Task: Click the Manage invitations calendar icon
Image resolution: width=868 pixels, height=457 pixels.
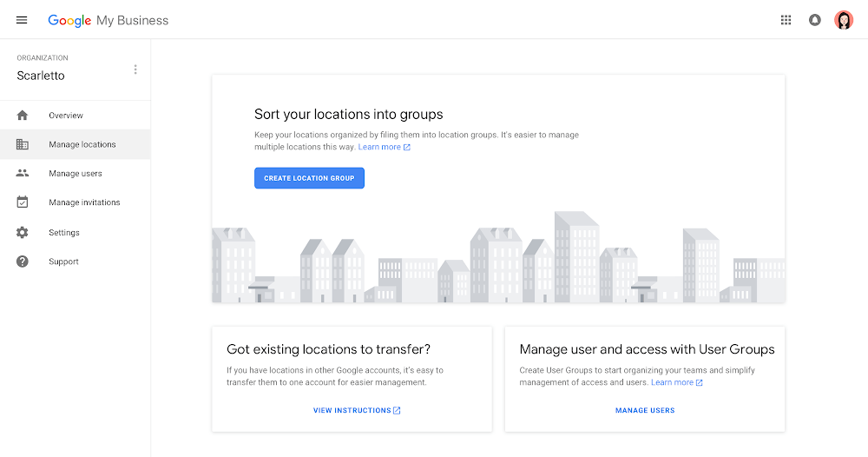Action: click(23, 202)
